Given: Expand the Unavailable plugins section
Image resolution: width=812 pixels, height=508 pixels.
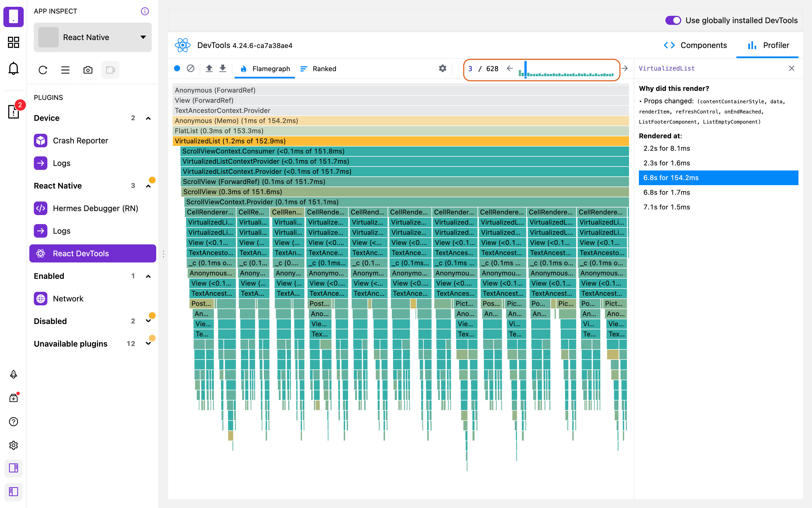Looking at the screenshot, I should 148,344.
